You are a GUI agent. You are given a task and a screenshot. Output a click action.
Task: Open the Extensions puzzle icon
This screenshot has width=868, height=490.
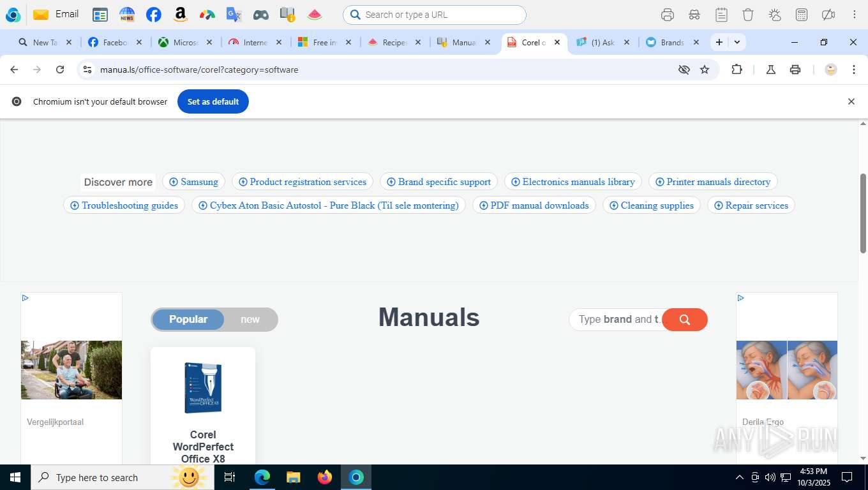point(737,70)
